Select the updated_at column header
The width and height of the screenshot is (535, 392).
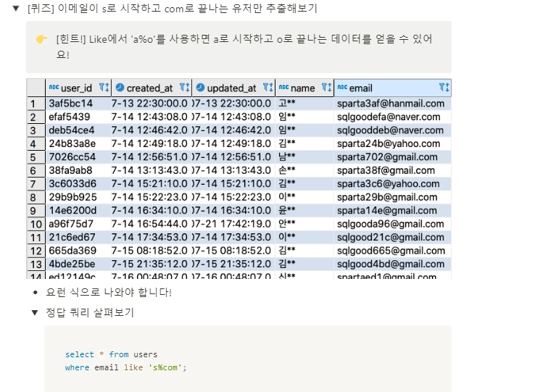click(x=233, y=88)
